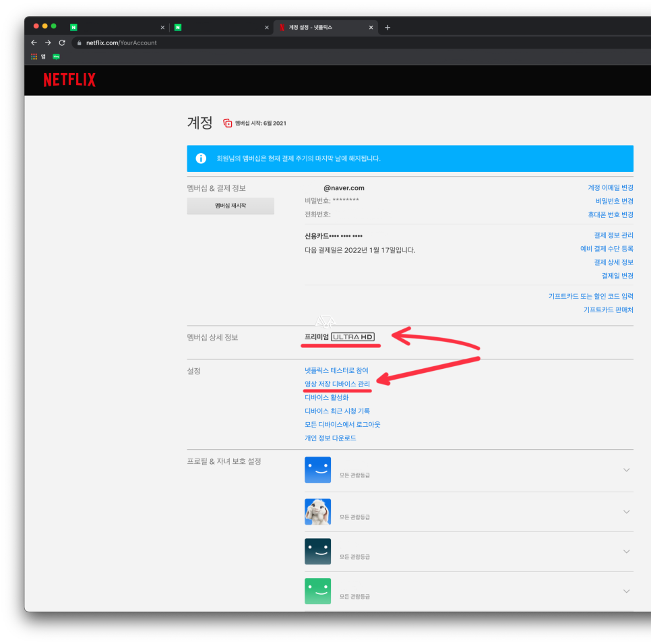Click the macOS green fullscreen window button
The image size is (651, 644).
tap(53, 26)
